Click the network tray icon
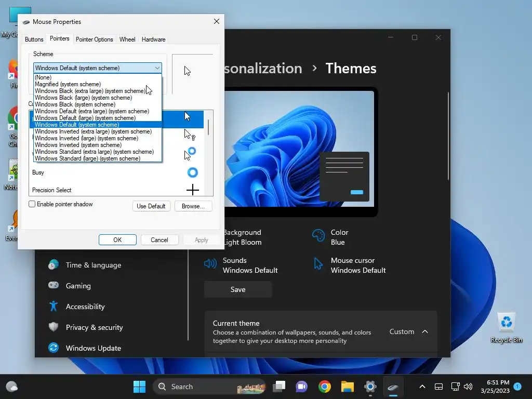The height and width of the screenshot is (399, 532). click(x=455, y=387)
